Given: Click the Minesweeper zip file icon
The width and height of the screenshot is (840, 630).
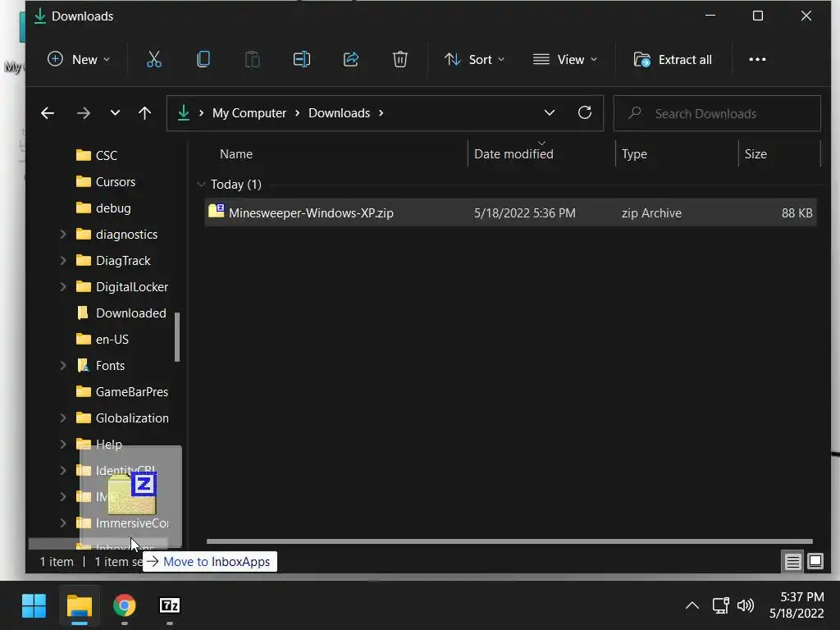Looking at the screenshot, I should pos(217,212).
